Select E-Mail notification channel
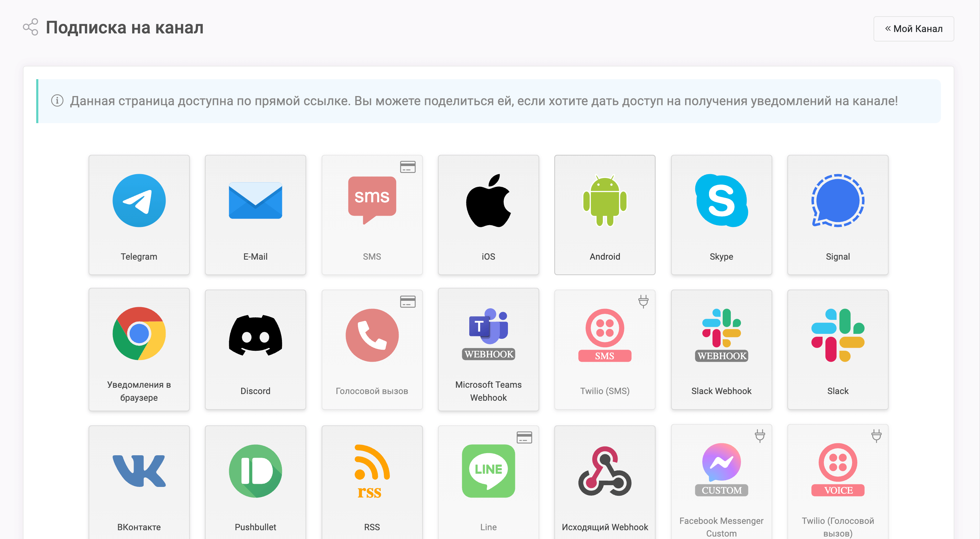 pos(255,213)
